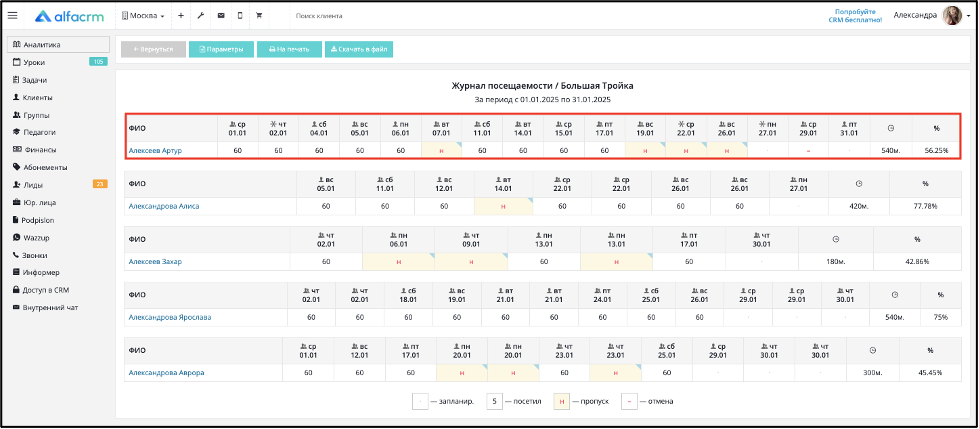The width and height of the screenshot is (979, 429).
Task: Click the Параметры button
Action: 221,49
